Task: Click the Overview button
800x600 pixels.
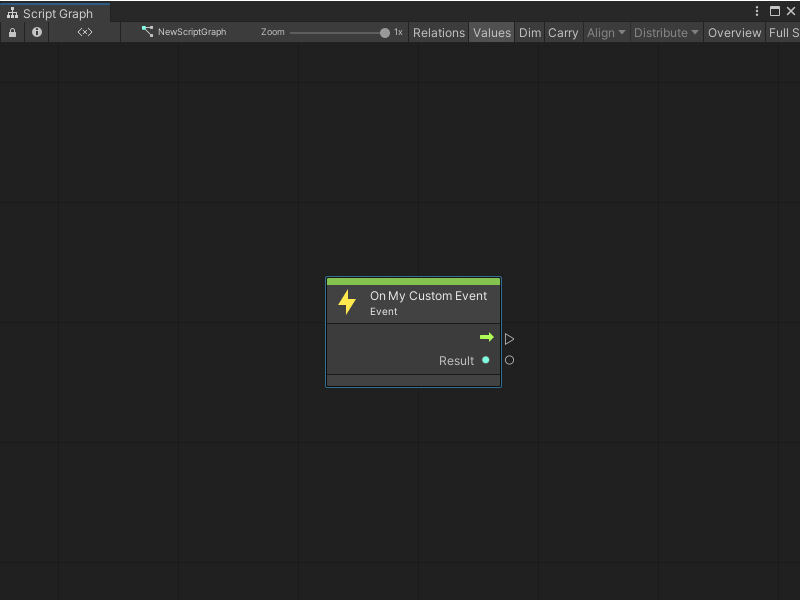Action: click(734, 32)
